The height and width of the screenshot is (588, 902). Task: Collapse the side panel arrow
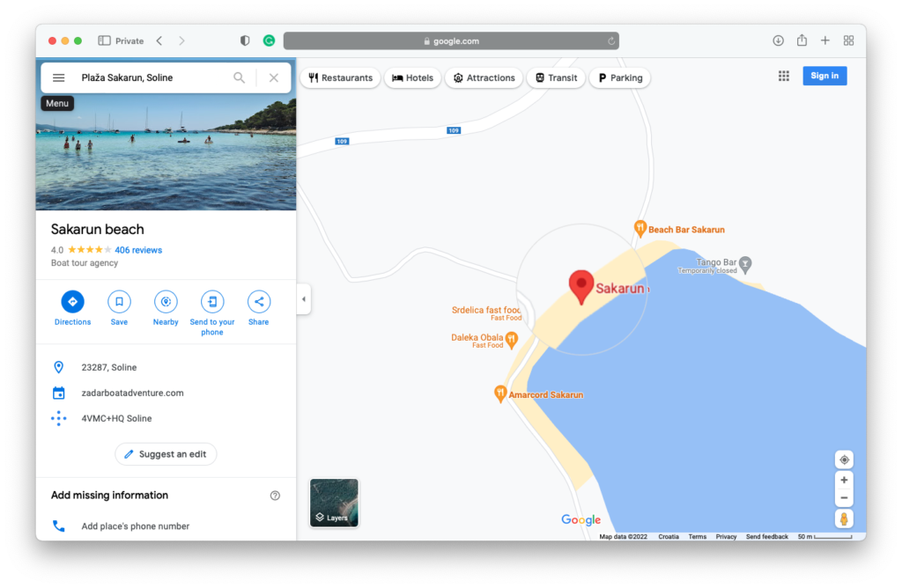[x=304, y=299]
